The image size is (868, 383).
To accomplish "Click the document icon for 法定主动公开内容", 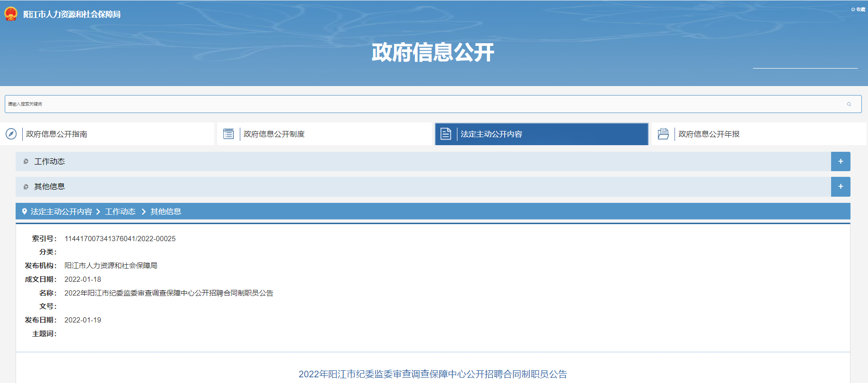I will coord(446,134).
